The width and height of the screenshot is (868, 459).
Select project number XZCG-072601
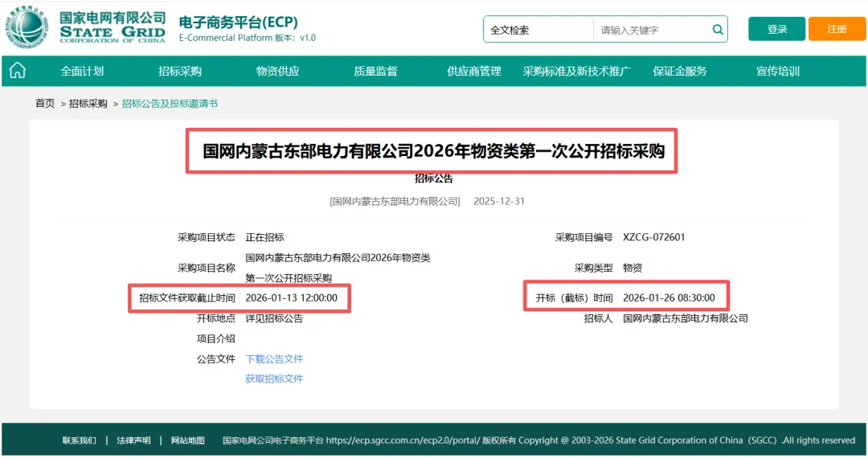[x=653, y=237]
